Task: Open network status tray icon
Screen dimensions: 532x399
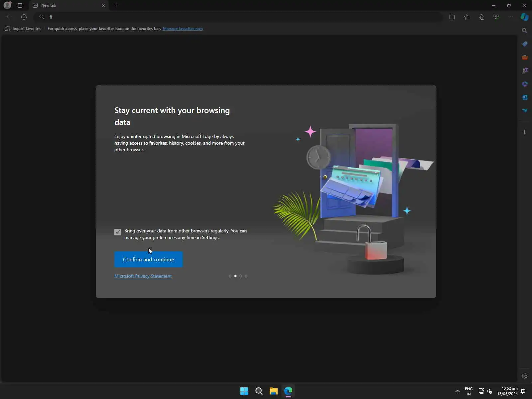Action: click(x=481, y=391)
